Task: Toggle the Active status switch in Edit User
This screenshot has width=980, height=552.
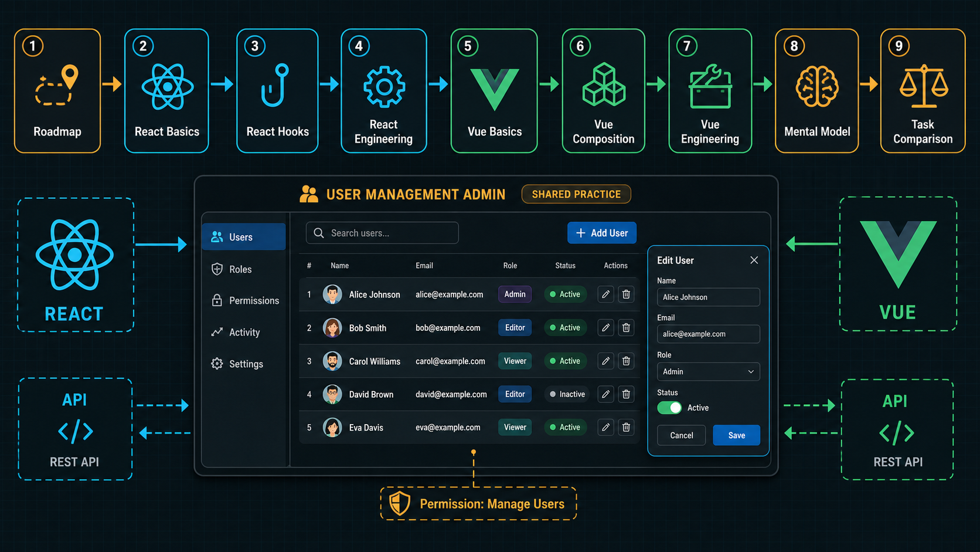Action: coord(669,408)
